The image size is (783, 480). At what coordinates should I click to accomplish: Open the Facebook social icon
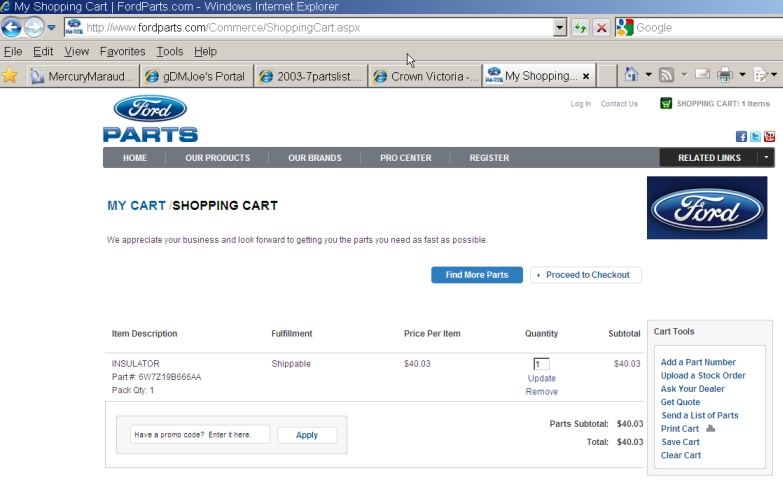coord(741,137)
